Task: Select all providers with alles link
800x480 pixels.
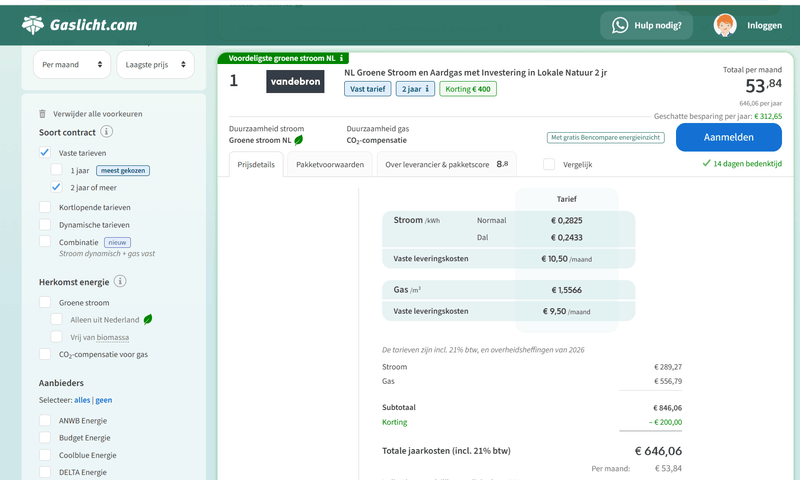Action: (x=82, y=400)
